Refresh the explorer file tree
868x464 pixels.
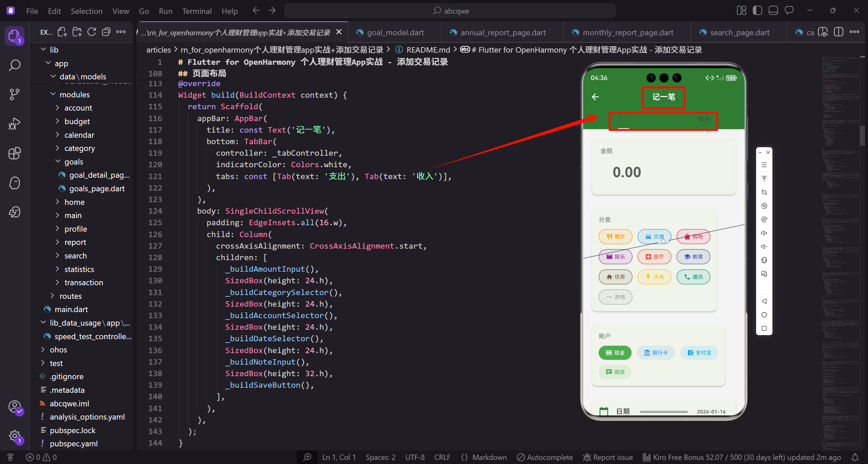[x=92, y=32]
